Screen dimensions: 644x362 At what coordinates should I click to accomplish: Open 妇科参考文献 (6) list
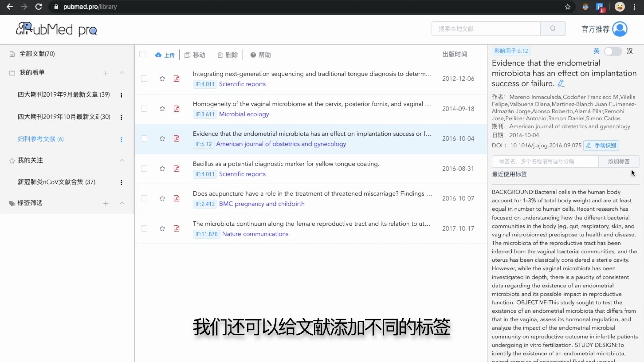tap(41, 139)
